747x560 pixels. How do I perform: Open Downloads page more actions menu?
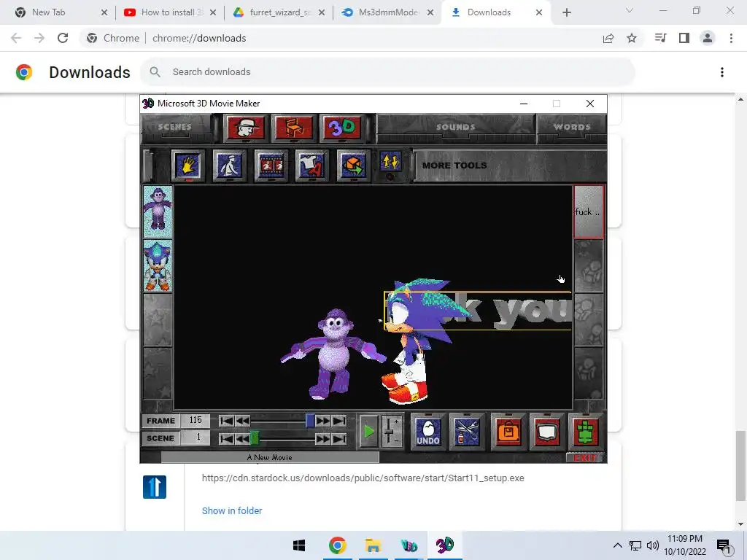[x=722, y=72]
